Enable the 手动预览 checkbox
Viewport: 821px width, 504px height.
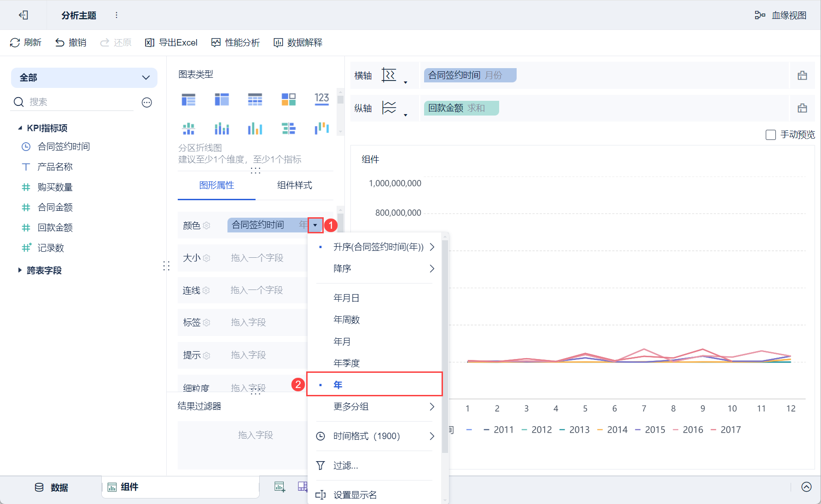click(771, 135)
